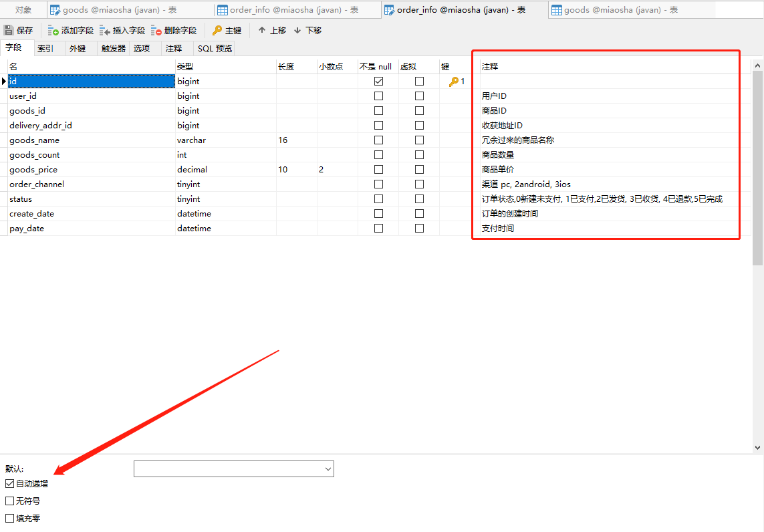
Task: Check 不是 null for status field
Action: (x=378, y=198)
